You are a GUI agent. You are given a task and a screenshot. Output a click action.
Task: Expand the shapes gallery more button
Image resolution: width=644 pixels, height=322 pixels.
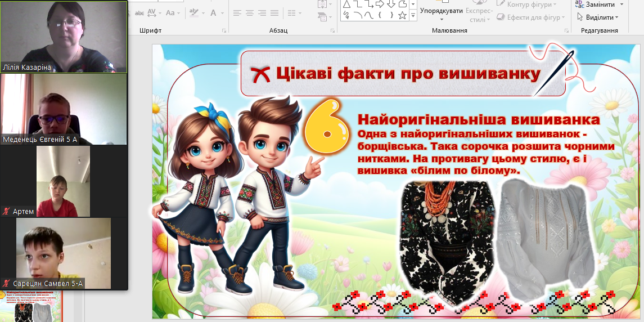[413, 16]
